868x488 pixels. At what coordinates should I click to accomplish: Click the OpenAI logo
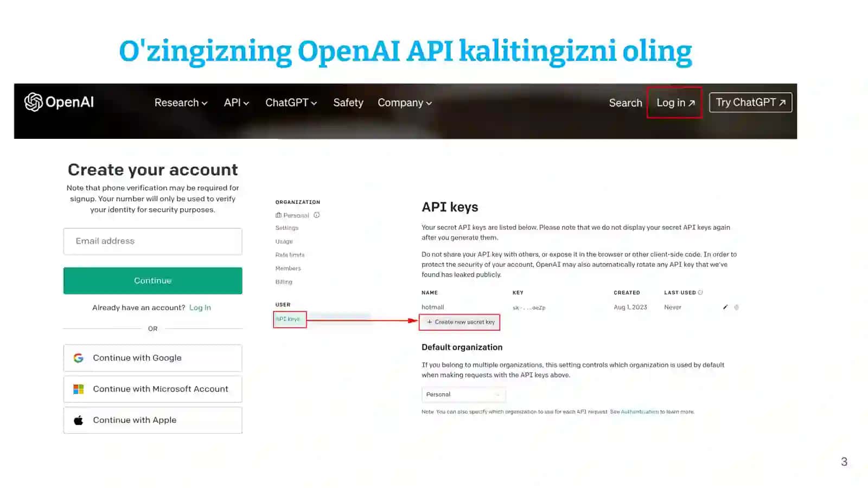pos(59,102)
